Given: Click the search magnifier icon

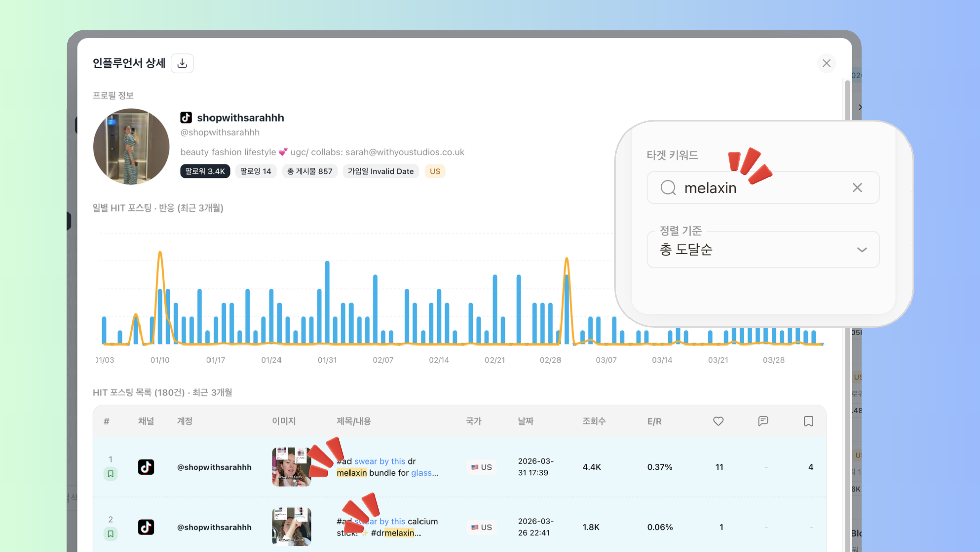Looking at the screenshot, I should [668, 188].
